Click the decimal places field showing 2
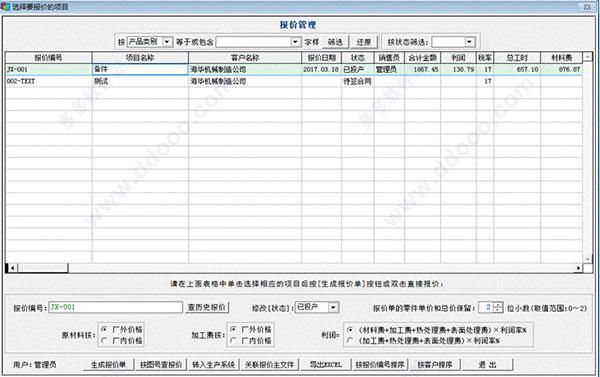The width and height of the screenshot is (600, 377). tap(486, 307)
